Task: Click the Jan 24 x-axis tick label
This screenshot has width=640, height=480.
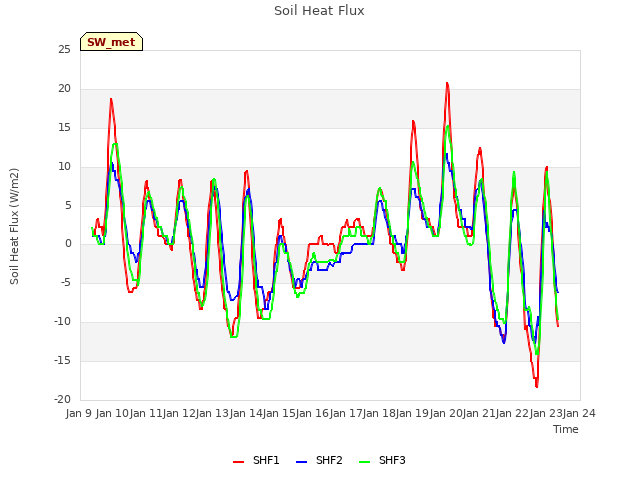Action: 580,413
